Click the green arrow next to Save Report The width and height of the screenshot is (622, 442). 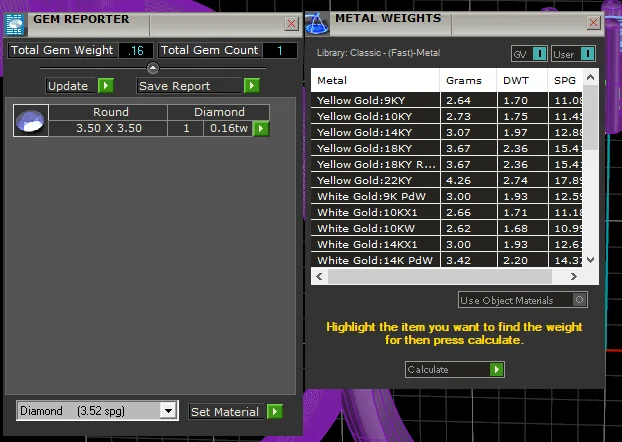point(251,85)
